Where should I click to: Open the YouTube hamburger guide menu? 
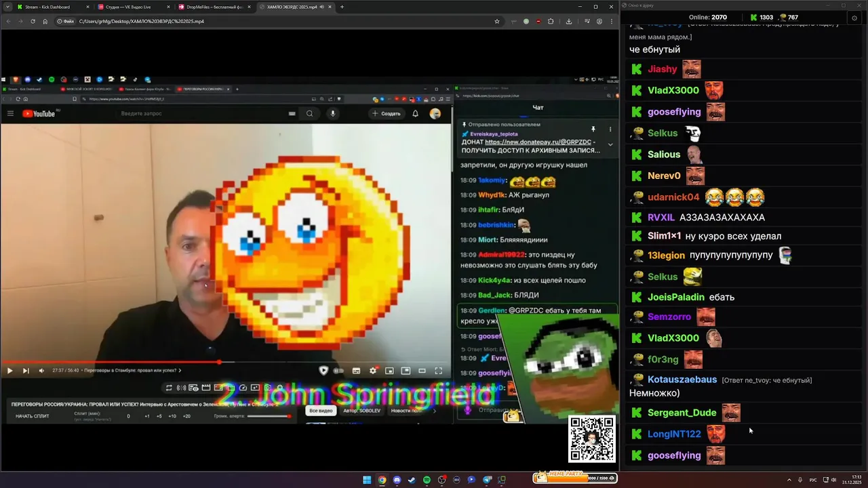click(x=10, y=113)
